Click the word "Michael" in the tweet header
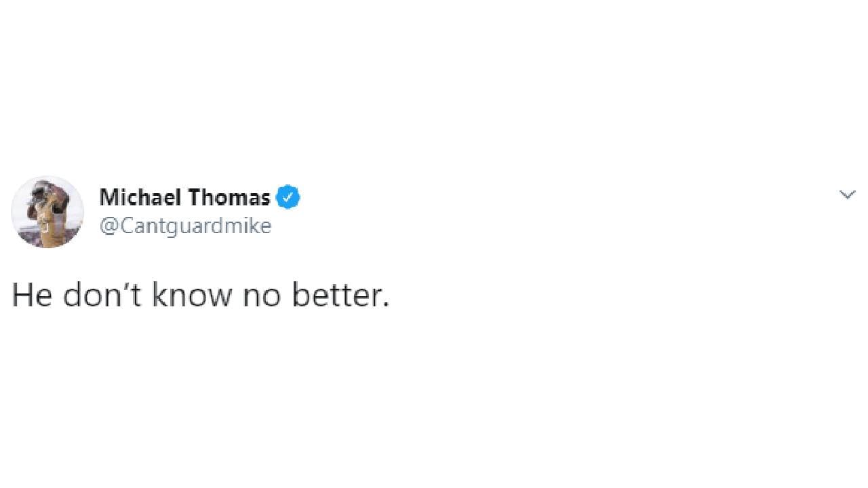Screen dimensions: 868x488 pos(140,197)
